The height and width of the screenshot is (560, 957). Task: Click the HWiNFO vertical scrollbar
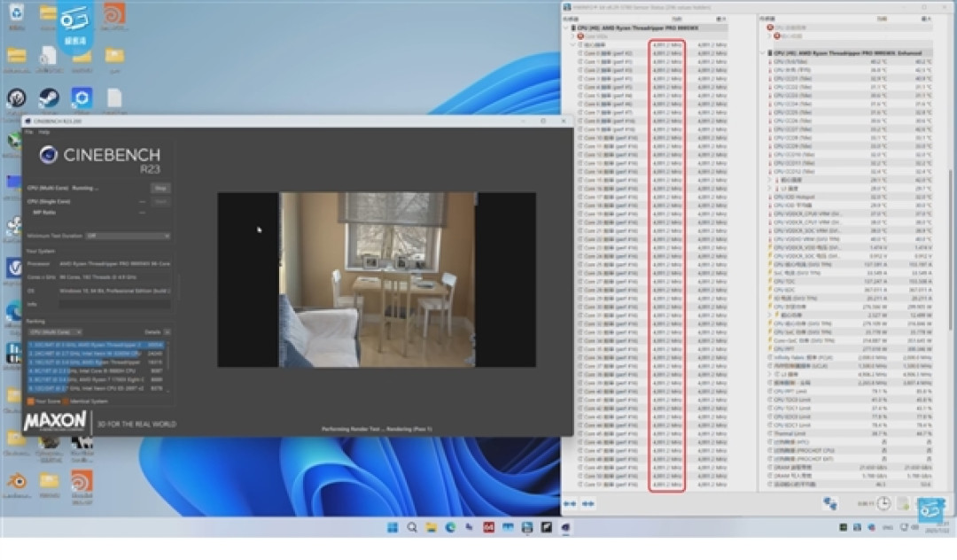[950, 250]
